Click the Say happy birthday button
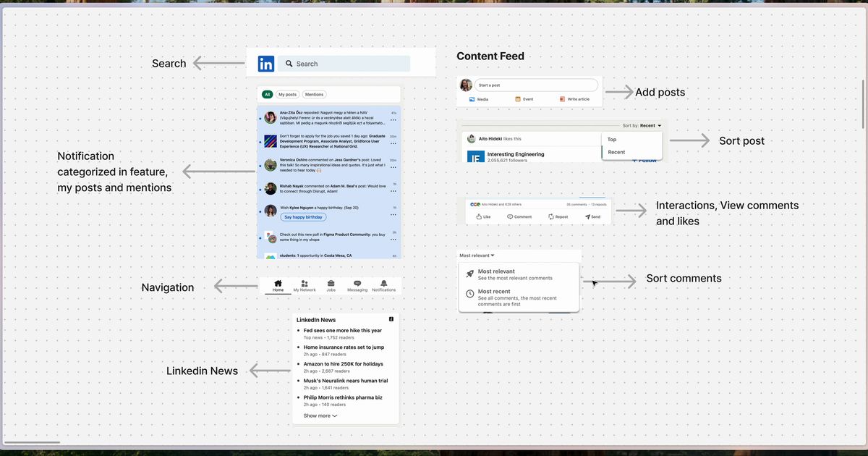The image size is (868, 456). [302, 216]
